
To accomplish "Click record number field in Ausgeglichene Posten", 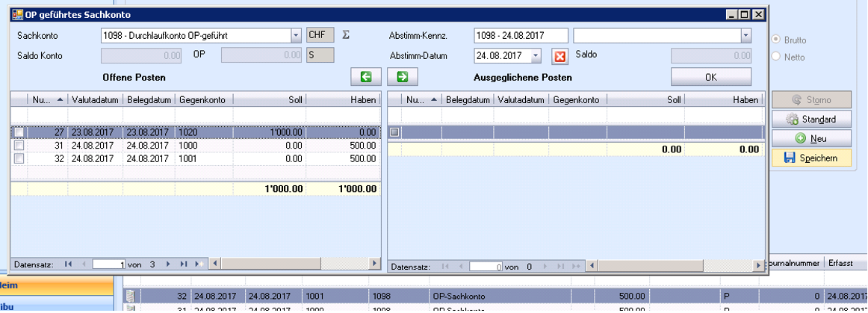I will [x=486, y=267].
